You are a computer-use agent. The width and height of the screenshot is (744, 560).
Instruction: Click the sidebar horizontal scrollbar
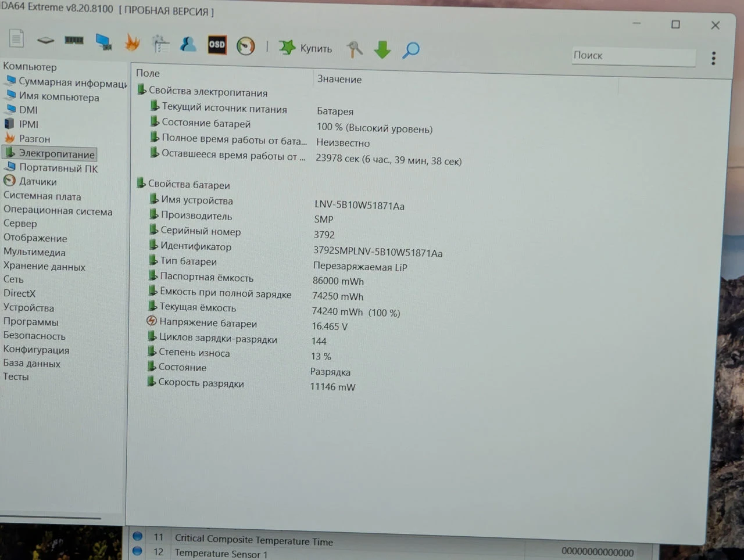pyautogui.click(x=51, y=516)
